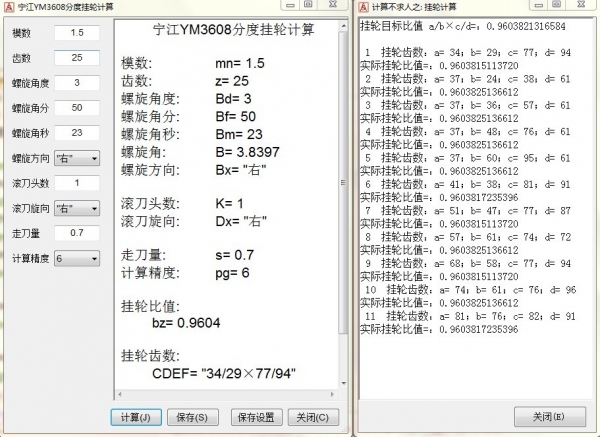Screen dimensions: 600x437
Task: Click the 齿数 input field
Action: [77, 58]
